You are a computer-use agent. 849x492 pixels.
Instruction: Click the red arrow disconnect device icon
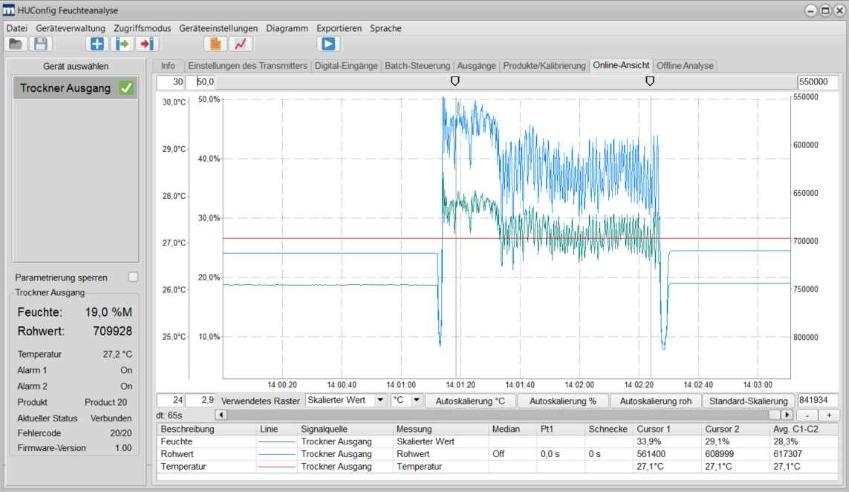click(147, 44)
